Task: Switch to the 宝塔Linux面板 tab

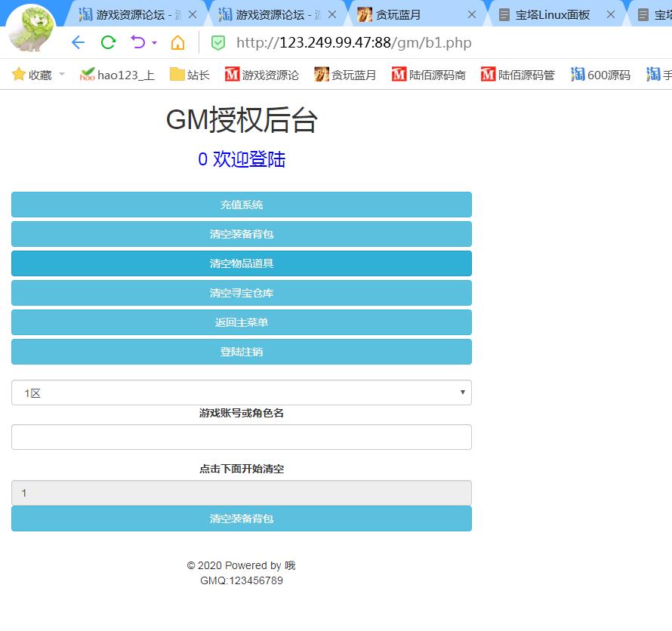Action: (x=551, y=14)
